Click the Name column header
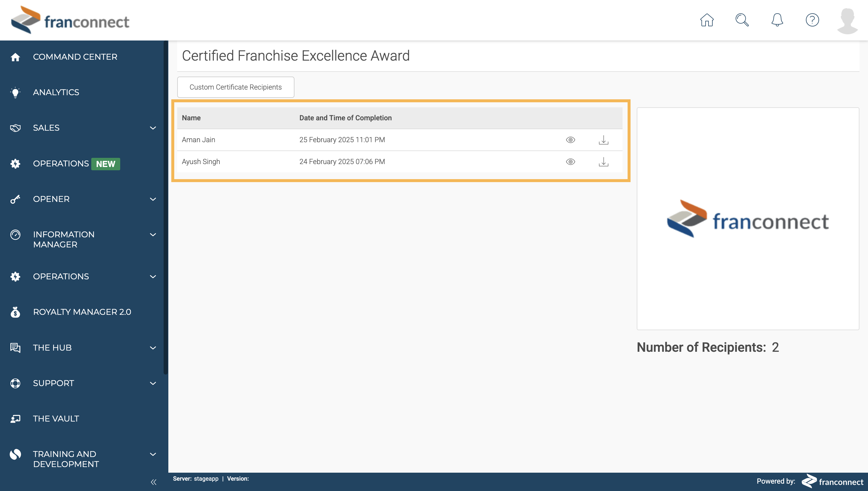Screen dimensions: 868x491 [x=191, y=118]
